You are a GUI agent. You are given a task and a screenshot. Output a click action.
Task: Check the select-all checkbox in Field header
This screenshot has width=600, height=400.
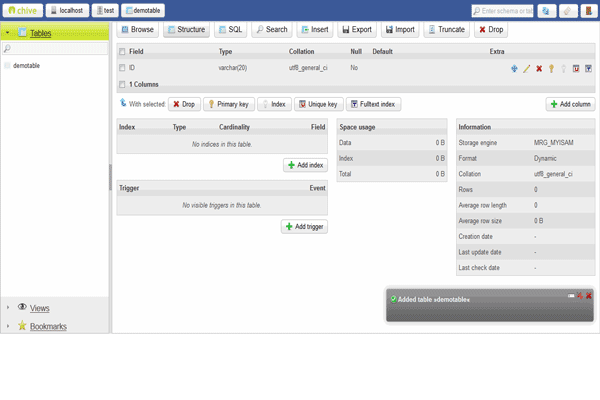coord(122,51)
